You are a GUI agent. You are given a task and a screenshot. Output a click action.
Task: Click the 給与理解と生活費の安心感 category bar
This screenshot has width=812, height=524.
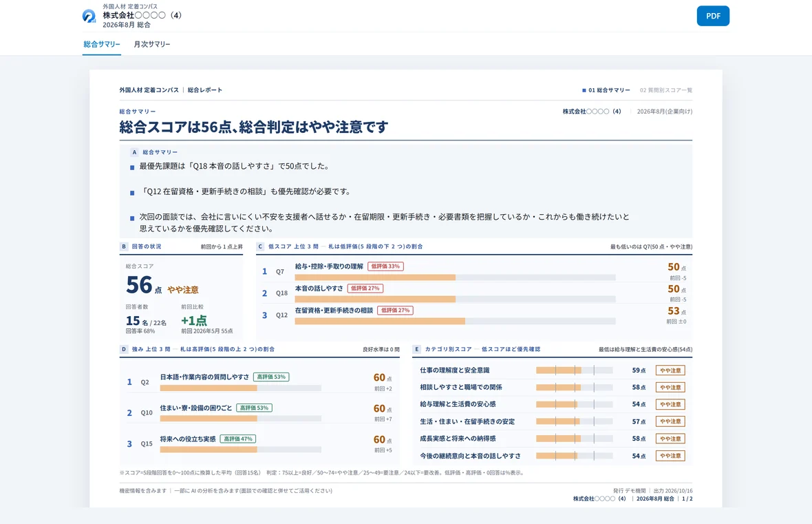pyautogui.click(x=575, y=404)
